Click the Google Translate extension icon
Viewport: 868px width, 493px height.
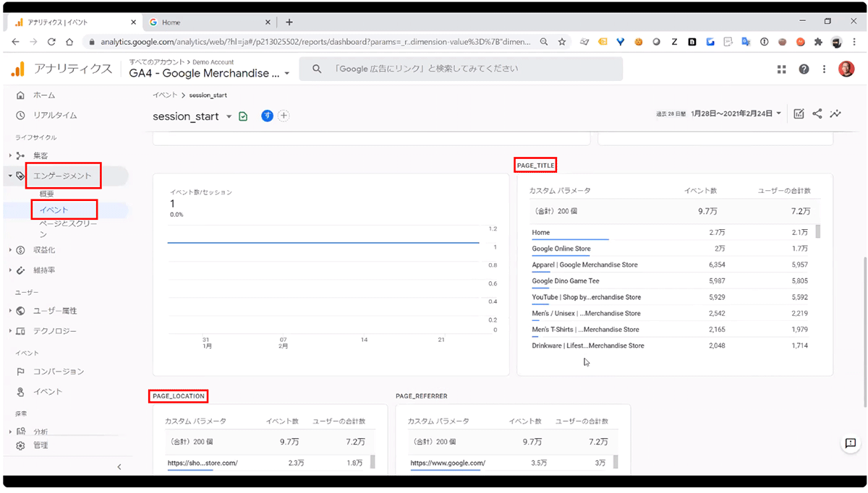pos(746,42)
